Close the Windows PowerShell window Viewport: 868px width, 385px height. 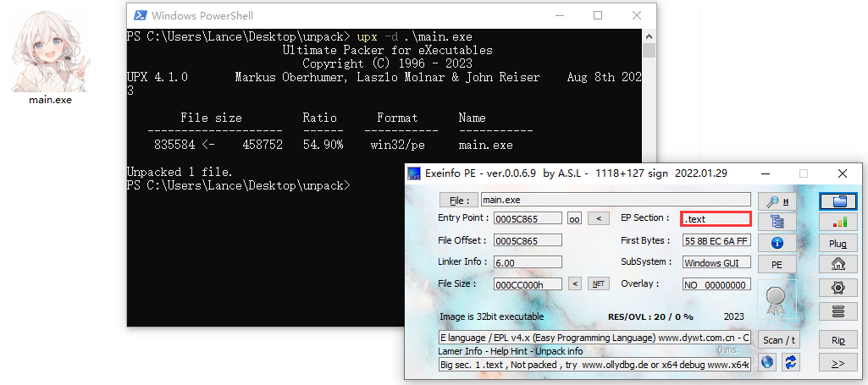click(x=637, y=15)
